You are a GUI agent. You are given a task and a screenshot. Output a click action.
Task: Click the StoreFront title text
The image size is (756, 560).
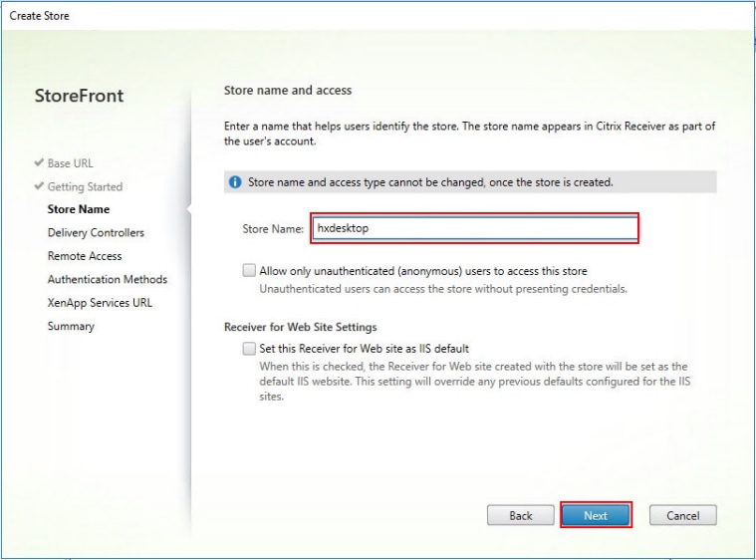click(79, 96)
